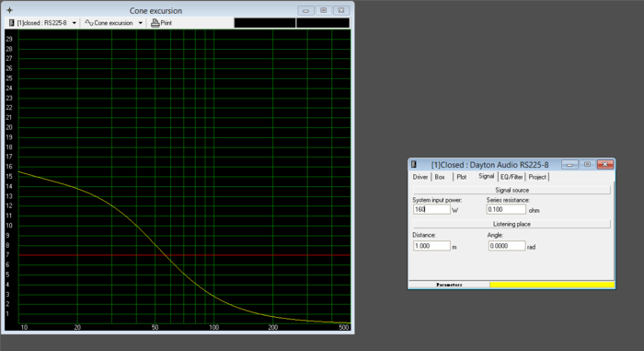Click the 100 frequency axis label
The height and width of the screenshot is (351, 644).
point(214,328)
